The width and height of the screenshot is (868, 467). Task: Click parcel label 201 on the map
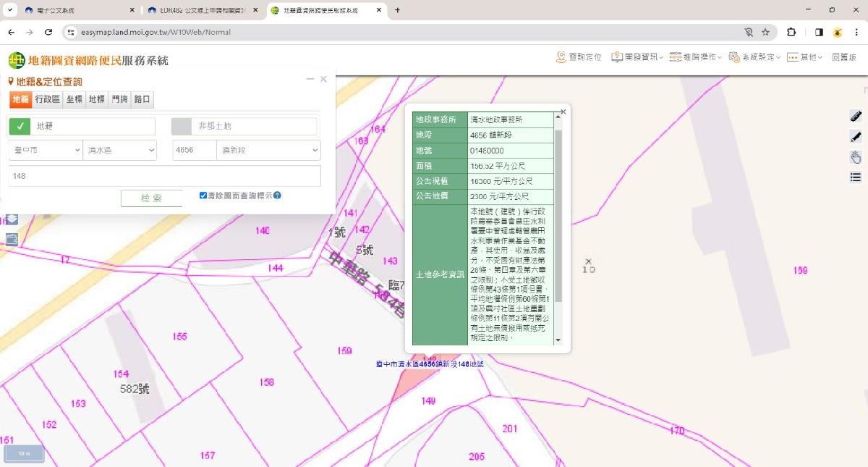click(510, 429)
